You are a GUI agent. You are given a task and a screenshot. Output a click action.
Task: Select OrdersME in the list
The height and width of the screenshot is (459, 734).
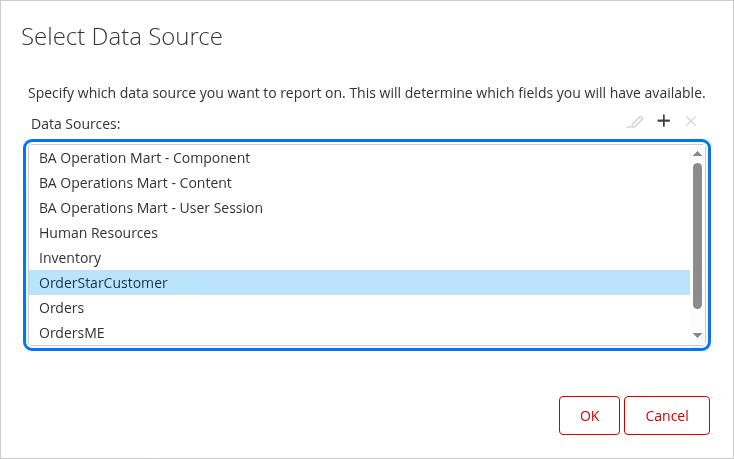tap(71, 333)
